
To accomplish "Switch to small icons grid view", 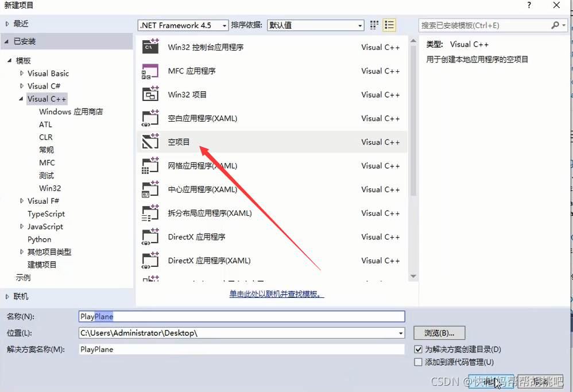I will (x=374, y=25).
